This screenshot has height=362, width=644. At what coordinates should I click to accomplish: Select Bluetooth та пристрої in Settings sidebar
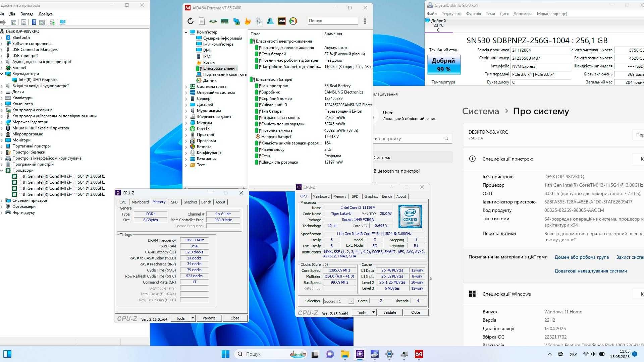[x=396, y=171]
